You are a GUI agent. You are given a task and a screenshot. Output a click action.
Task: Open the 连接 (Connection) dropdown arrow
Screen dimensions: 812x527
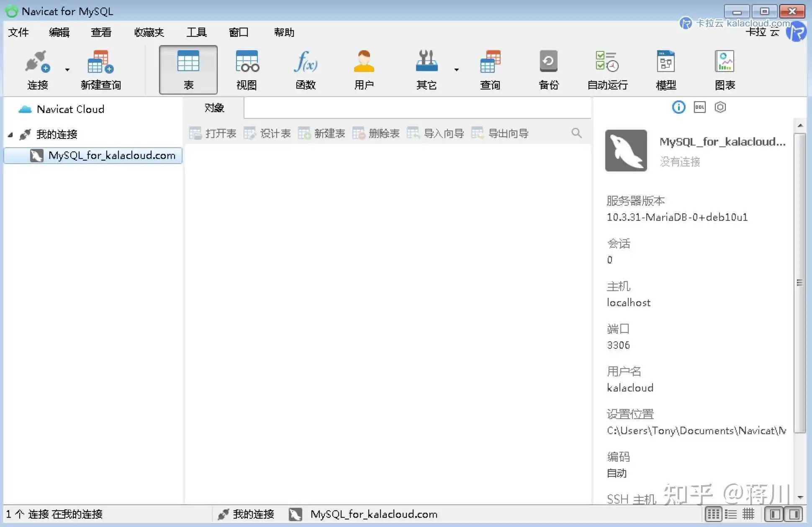pos(67,70)
